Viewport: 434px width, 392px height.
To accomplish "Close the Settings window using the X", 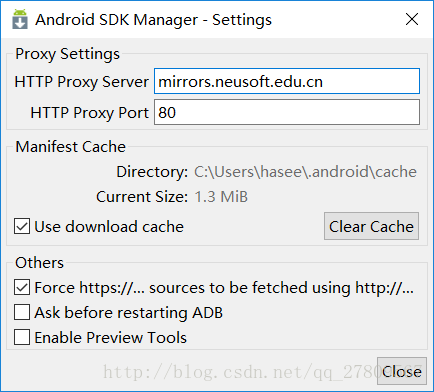I will 412,19.
